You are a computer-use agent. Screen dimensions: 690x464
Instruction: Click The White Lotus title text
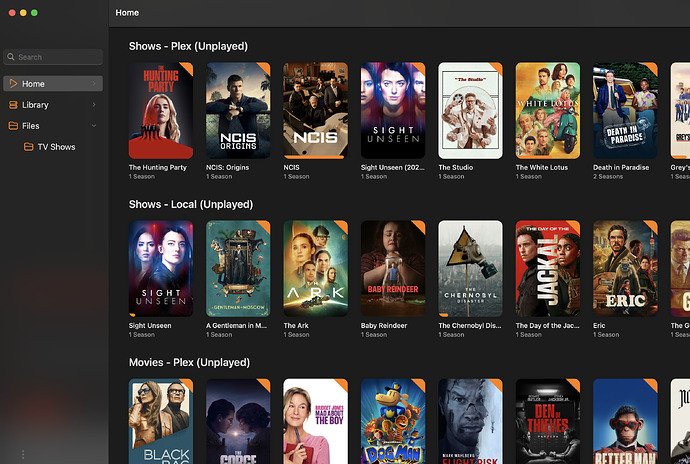(542, 167)
